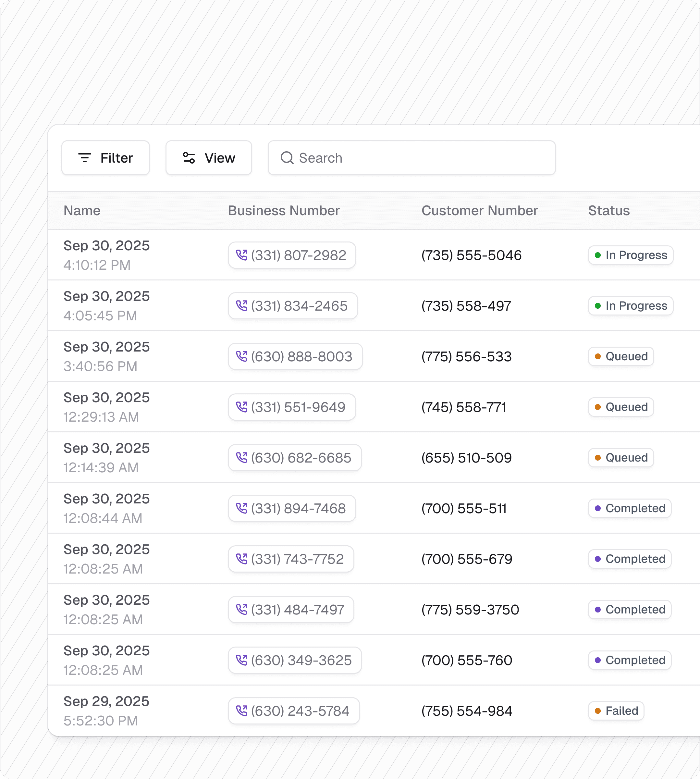
Task: Select business number chip (331) 834-2465
Action: (293, 306)
